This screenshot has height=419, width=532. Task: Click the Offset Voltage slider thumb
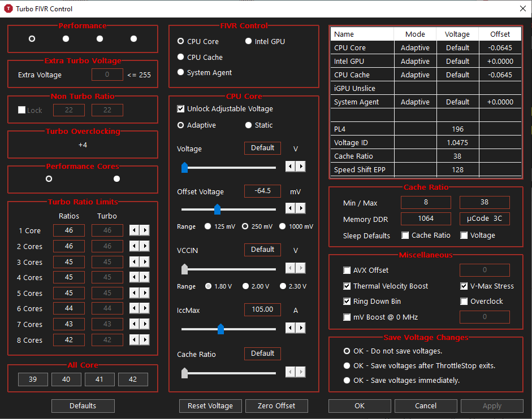pyautogui.click(x=218, y=209)
